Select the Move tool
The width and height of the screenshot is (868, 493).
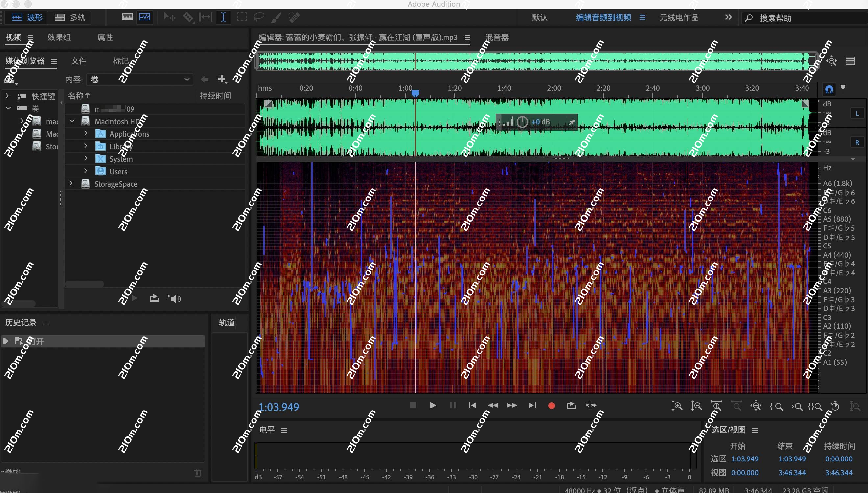pos(169,17)
